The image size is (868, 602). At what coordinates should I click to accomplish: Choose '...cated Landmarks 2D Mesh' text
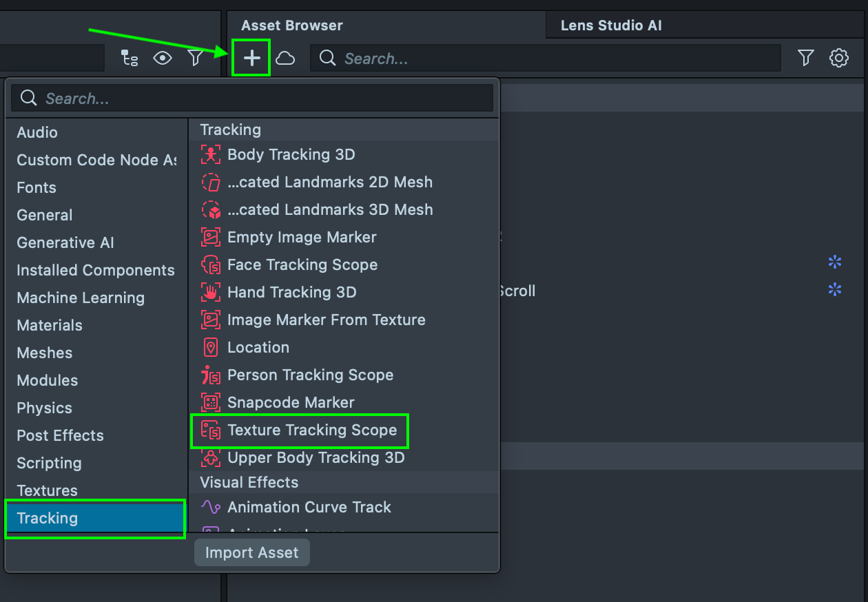(x=330, y=182)
